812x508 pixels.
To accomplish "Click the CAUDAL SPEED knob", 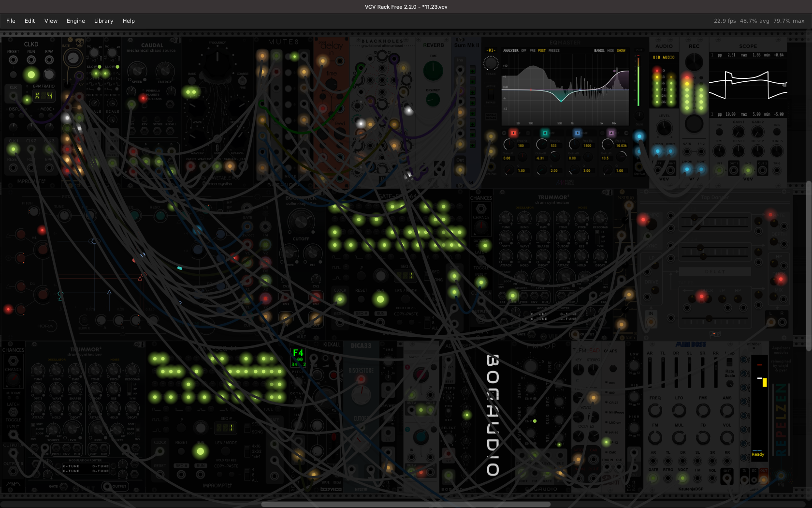I will tap(137, 71).
